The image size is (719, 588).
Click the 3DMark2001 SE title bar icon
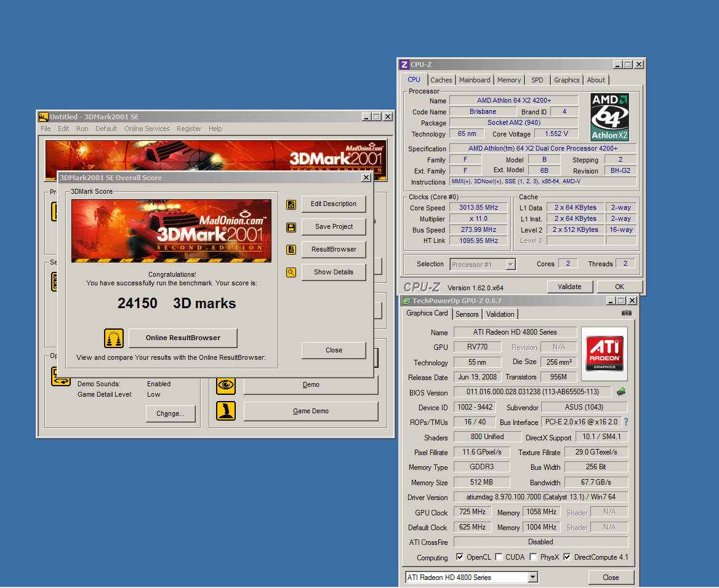[44, 117]
